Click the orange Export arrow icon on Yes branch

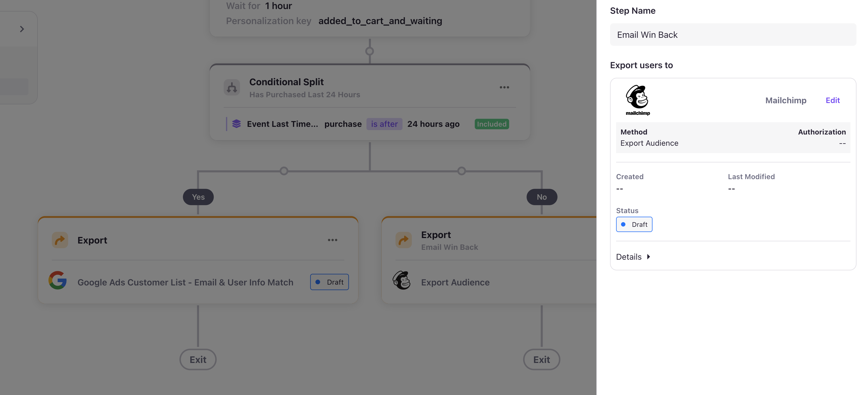pyautogui.click(x=60, y=240)
